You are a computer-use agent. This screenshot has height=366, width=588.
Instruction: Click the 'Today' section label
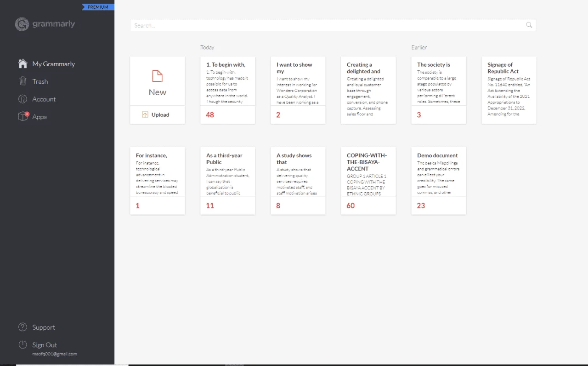[x=207, y=47]
